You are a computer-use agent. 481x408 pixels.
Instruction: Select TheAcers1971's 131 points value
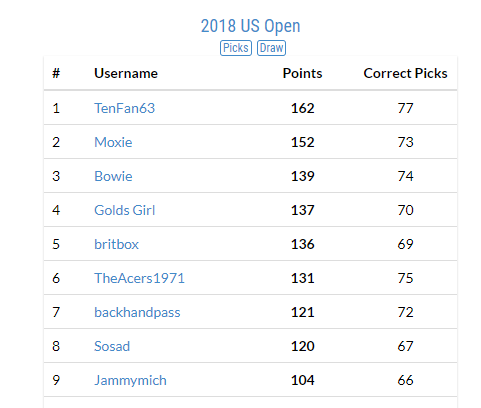pos(303,278)
